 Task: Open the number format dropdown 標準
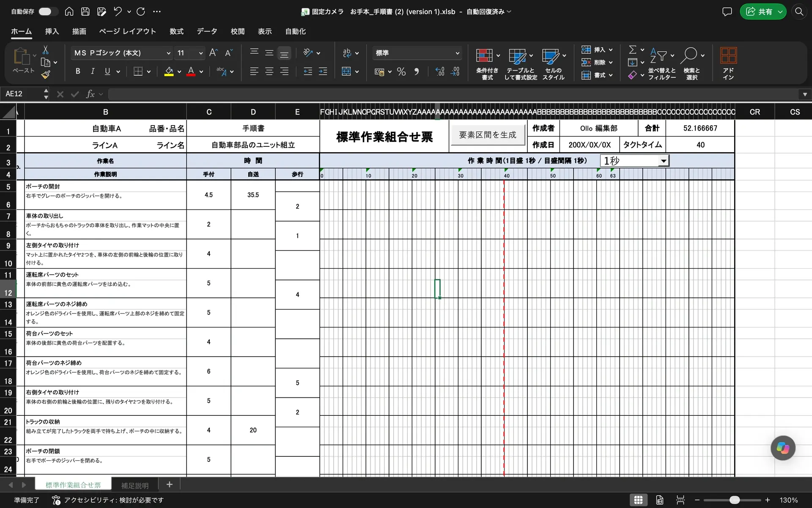click(457, 53)
